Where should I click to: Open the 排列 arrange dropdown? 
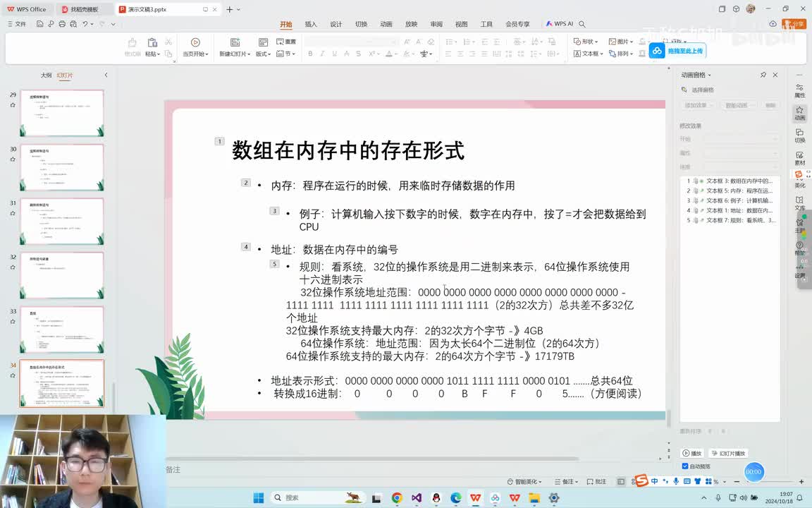click(x=621, y=54)
